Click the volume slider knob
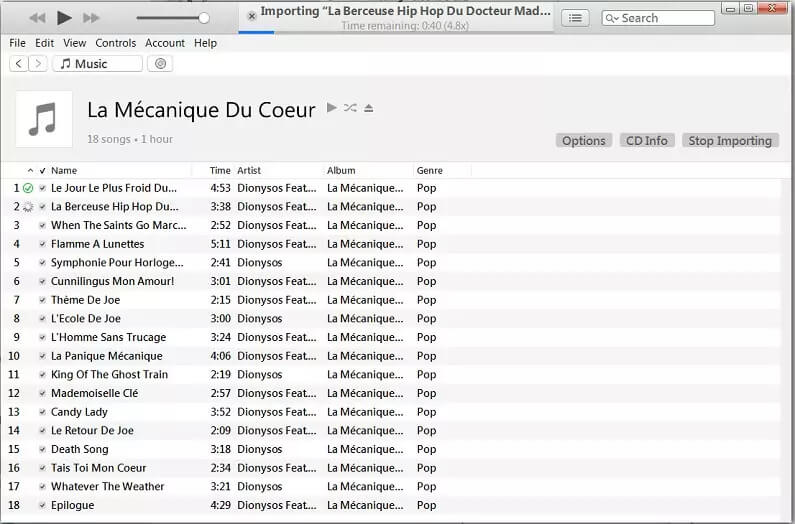Screen dimensions: 795x524 pos(204,18)
